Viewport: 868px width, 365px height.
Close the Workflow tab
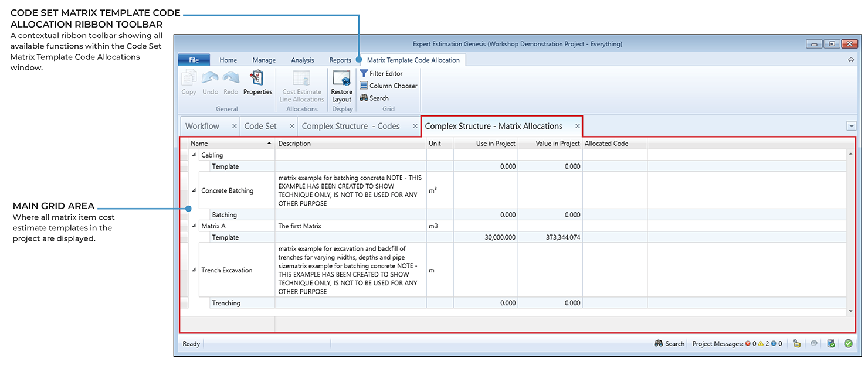pyautogui.click(x=234, y=126)
